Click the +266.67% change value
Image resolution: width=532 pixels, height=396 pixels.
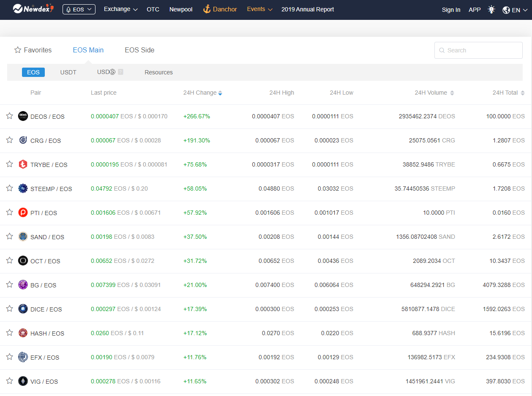[196, 116]
